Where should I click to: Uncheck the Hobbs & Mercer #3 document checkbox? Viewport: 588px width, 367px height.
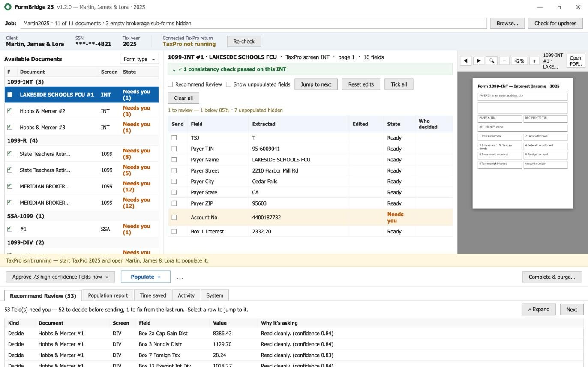tap(10, 127)
